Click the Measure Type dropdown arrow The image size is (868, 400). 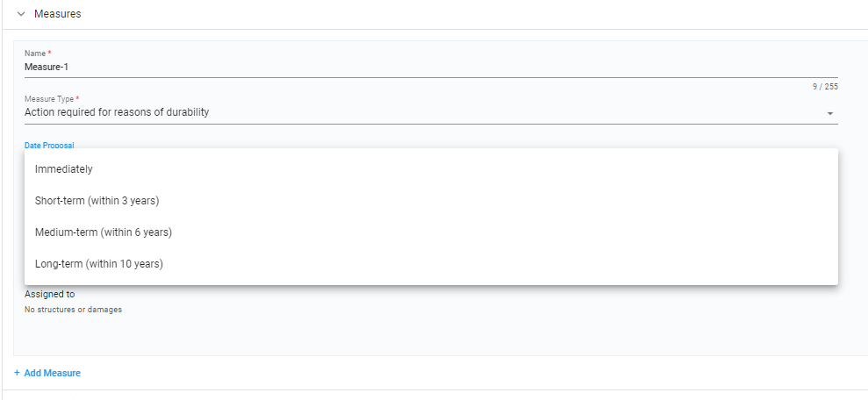point(829,113)
